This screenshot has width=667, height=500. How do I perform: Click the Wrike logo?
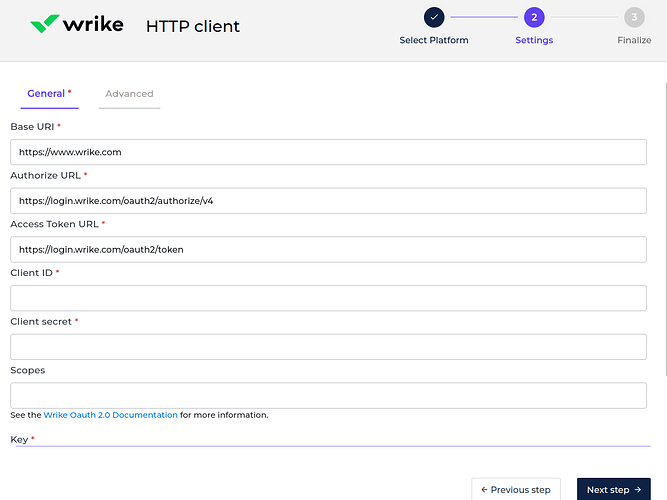(77, 24)
